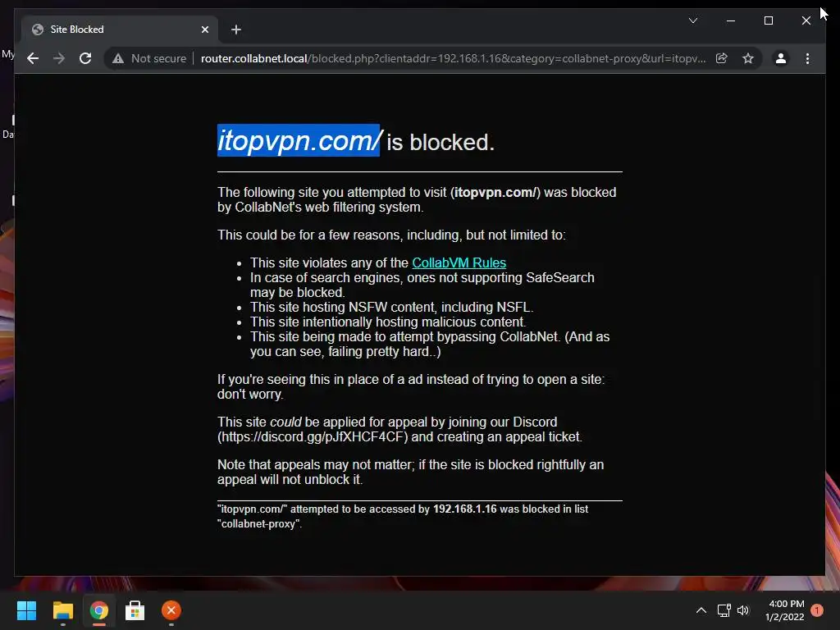Click the forward navigation arrow
The image size is (840, 630).
(59, 58)
